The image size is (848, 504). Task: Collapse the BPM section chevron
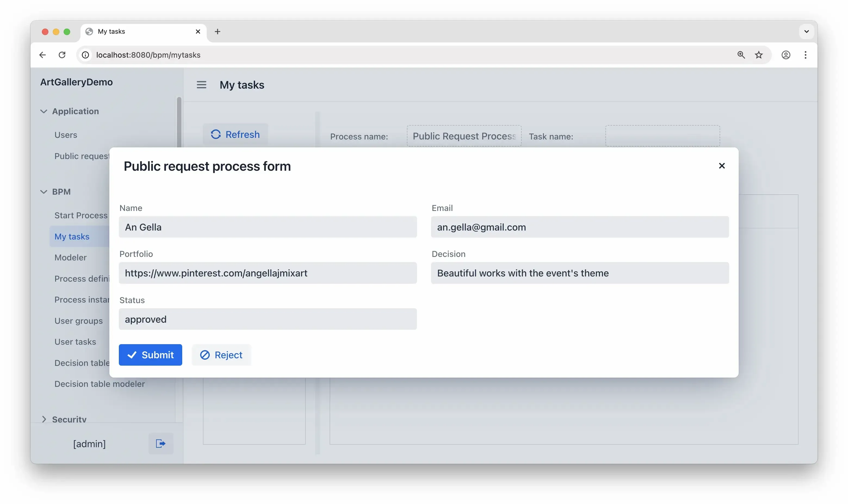[x=44, y=192]
